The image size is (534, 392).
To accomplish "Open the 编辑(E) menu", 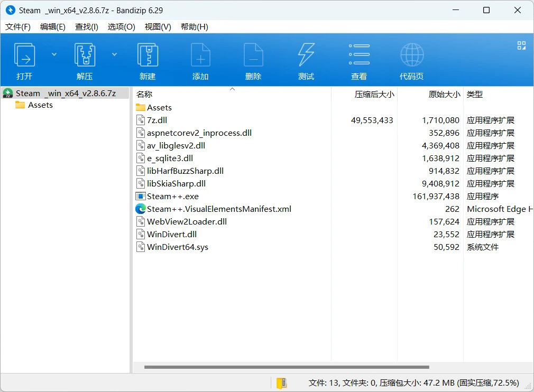I will 53,27.
